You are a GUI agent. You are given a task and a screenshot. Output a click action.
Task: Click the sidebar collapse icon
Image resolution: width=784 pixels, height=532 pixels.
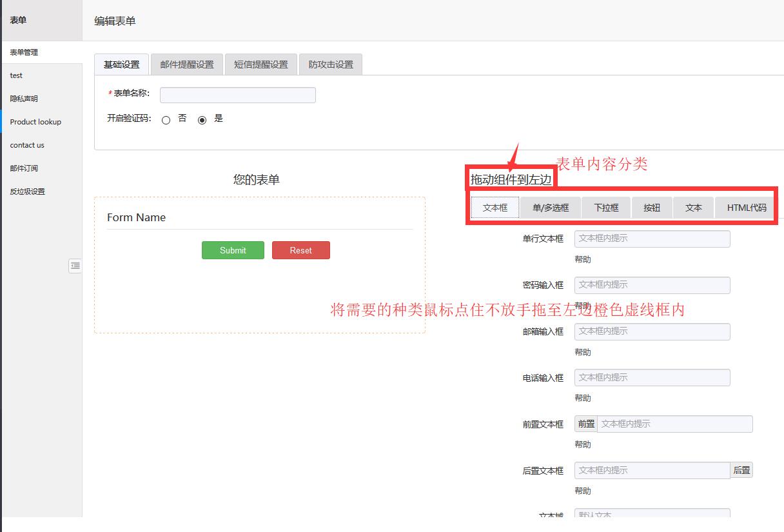pos(75,266)
